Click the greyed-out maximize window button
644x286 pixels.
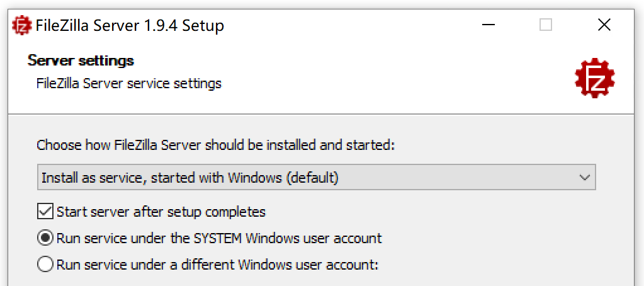545,25
